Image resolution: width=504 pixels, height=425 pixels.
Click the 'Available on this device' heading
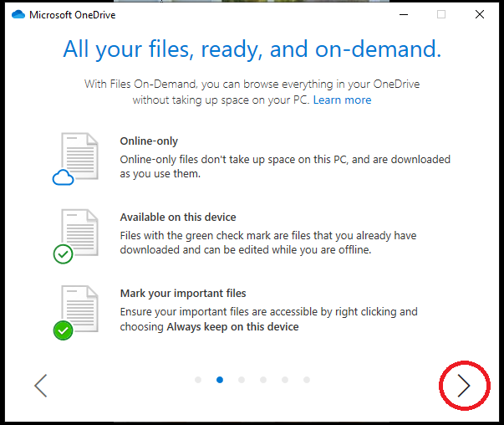click(x=178, y=218)
